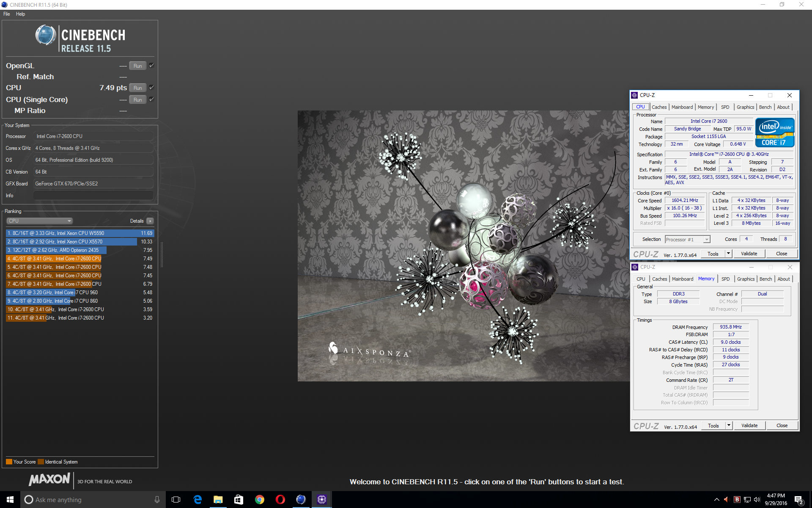
Task: Run the OpenGL benchmark test
Action: click(x=138, y=66)
